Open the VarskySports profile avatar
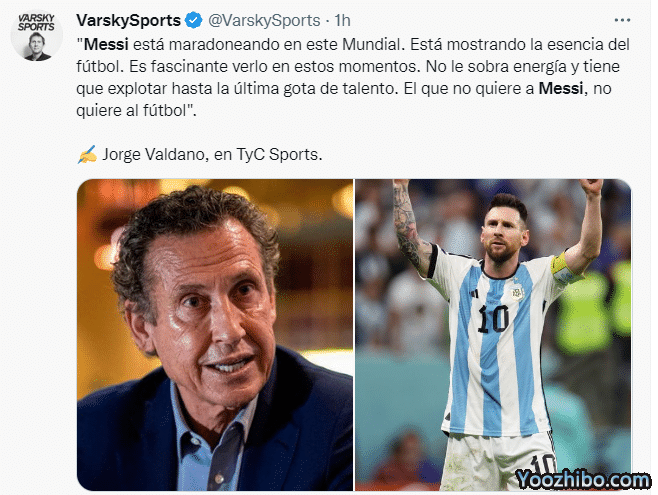Image resolution: width=658 pixels, height=495 pixels. pos(37,36)
